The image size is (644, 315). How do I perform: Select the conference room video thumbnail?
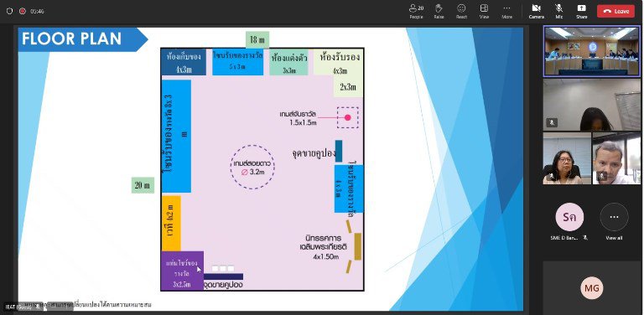pyautogui.click(x=592, y=51)
